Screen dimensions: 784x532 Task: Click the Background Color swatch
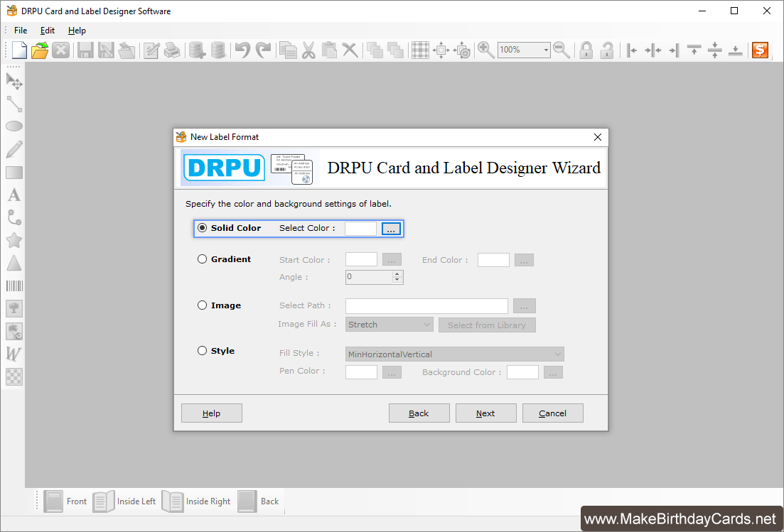click(522, 372)
